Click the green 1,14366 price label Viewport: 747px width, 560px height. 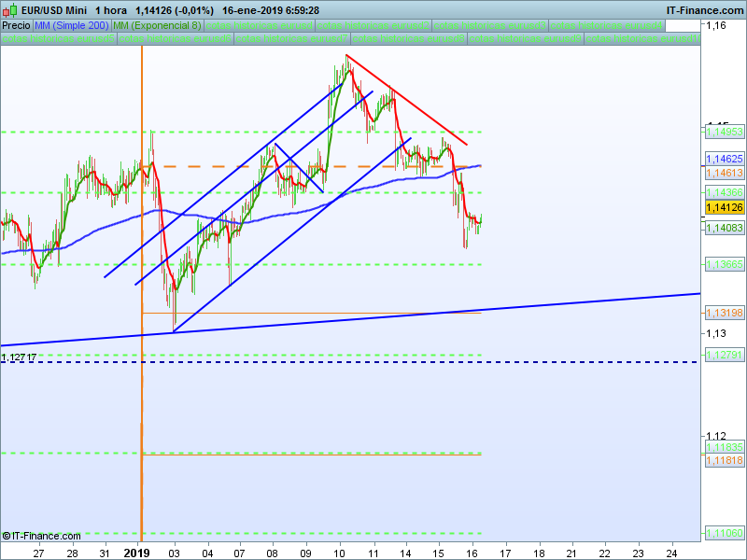point(725,192)
